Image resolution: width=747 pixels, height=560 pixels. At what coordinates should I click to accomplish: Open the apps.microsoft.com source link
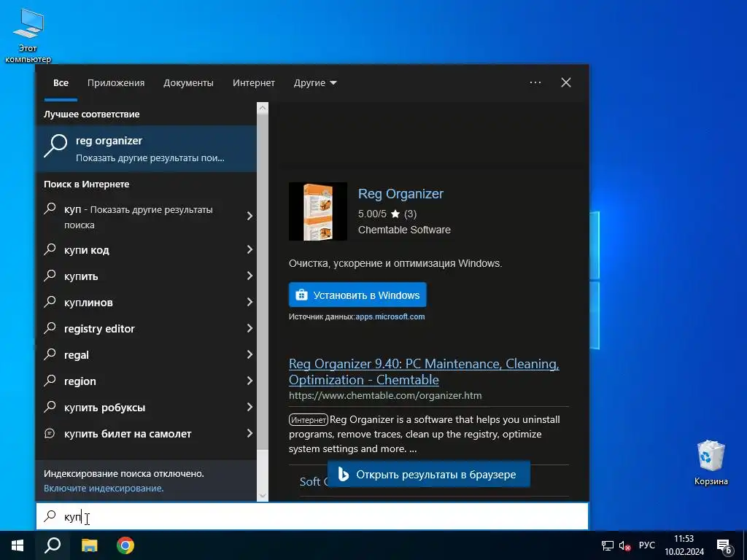[x=390, y=316]
